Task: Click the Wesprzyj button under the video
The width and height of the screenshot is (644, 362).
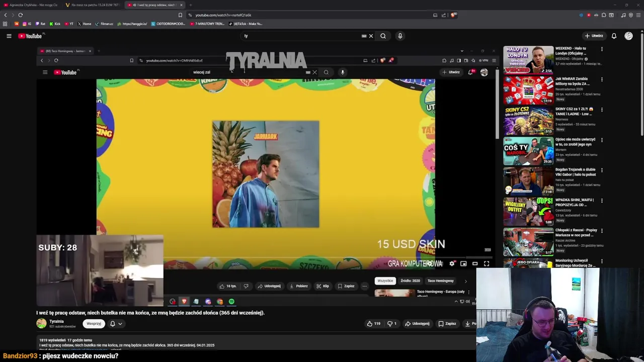Action: [x=94, y=324]
